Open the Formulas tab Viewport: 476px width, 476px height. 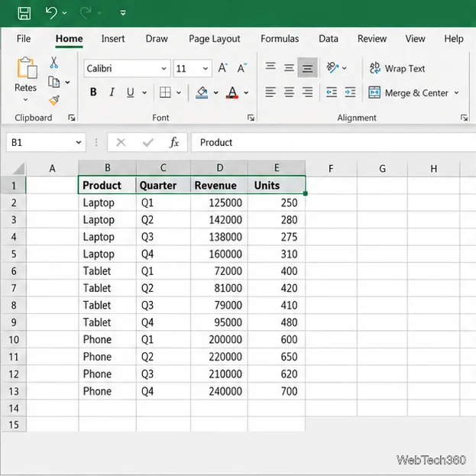coord(280,38)
